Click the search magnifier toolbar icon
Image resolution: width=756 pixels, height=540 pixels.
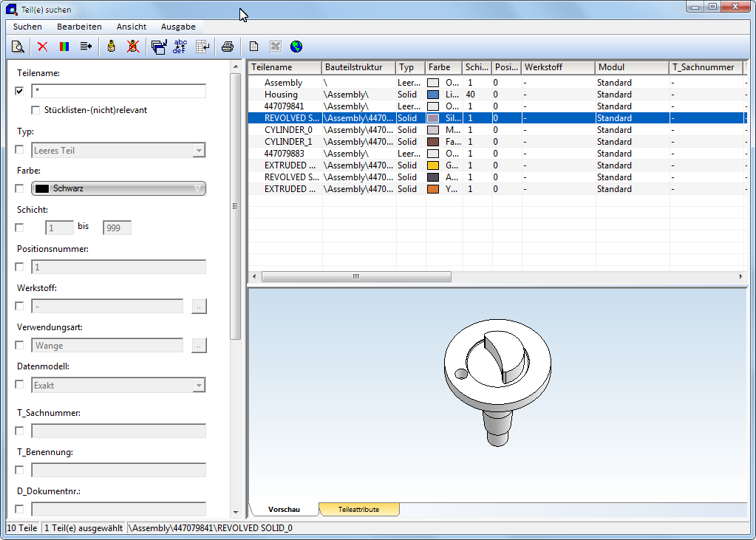(x=18, y=47)
